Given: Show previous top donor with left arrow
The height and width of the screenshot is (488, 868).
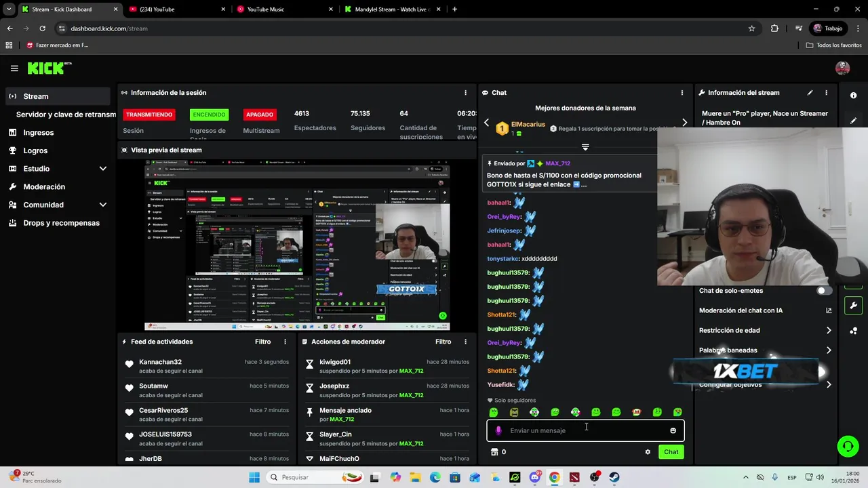Looking at the screenshot, I should pyautogui.click(x=486, y=123).
